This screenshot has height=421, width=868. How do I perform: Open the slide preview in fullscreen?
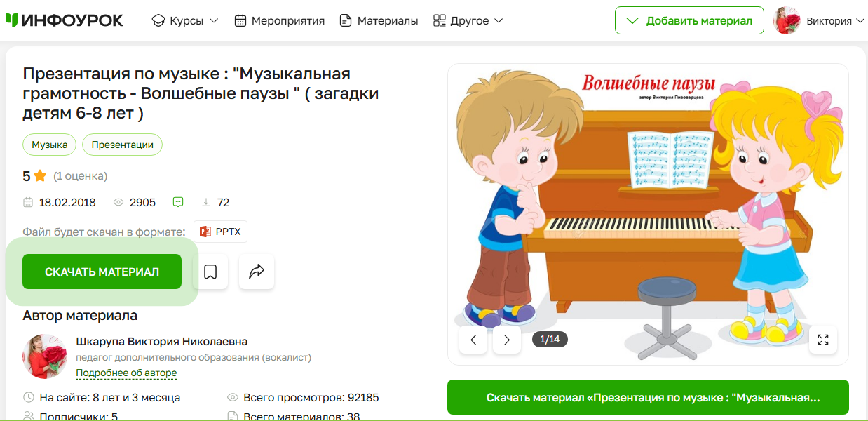pos(823,340)
